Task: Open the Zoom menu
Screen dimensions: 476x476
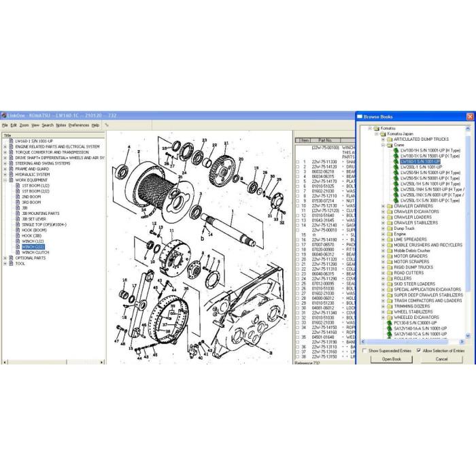Action: (24, 125)
